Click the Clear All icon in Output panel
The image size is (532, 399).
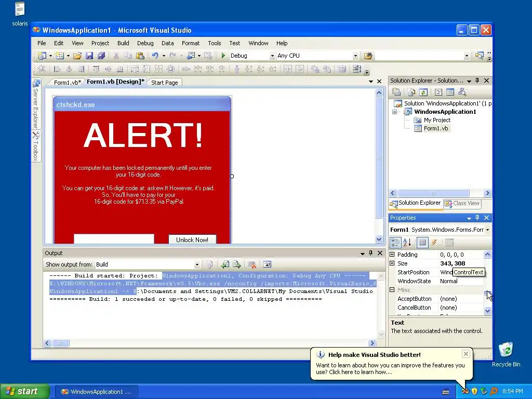252,264
